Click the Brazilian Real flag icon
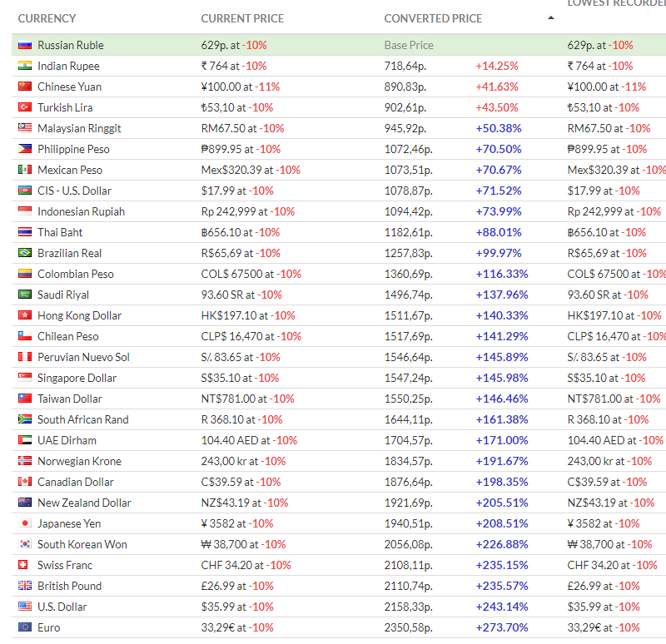Image resolution: width=666 pixels, height=644 pixels. (x=24, y=253)
